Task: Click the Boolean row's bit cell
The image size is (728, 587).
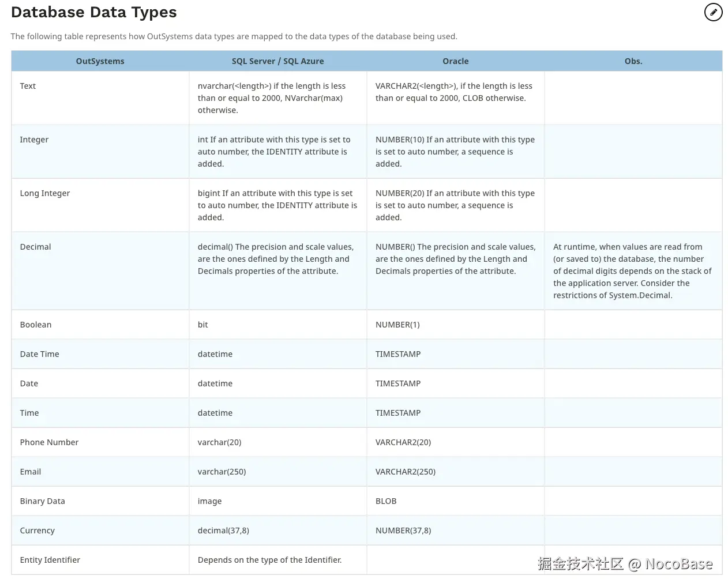Action: click(202, 325)
